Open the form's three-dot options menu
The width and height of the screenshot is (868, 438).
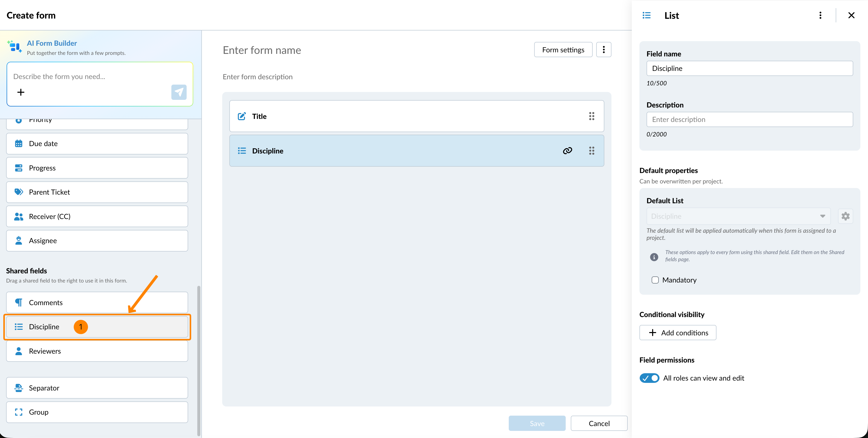604,50
